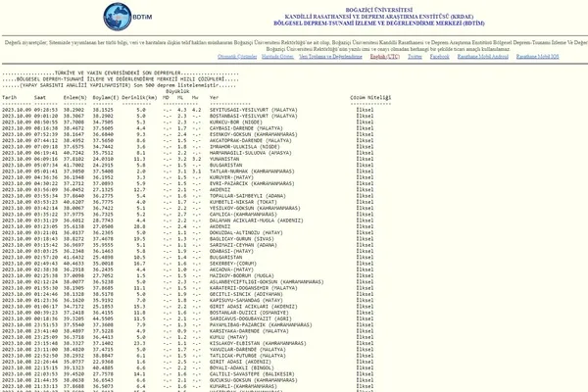
Task: Click BULGARISTAN entry at 05:07:34
Action: [x=225, y=165]
